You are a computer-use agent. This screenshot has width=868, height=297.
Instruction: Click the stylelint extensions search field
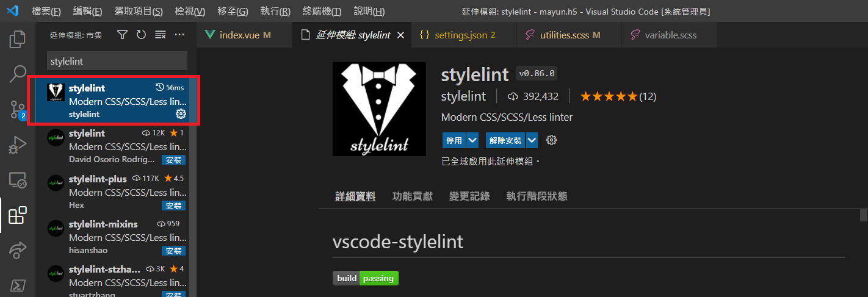coord(117,61)
